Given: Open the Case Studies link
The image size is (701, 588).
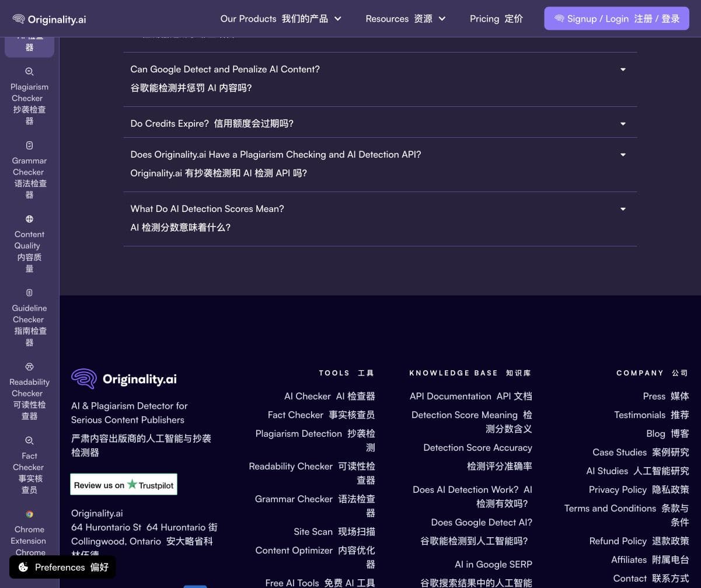Looking at the screenshot, I should tap(641, 452).
